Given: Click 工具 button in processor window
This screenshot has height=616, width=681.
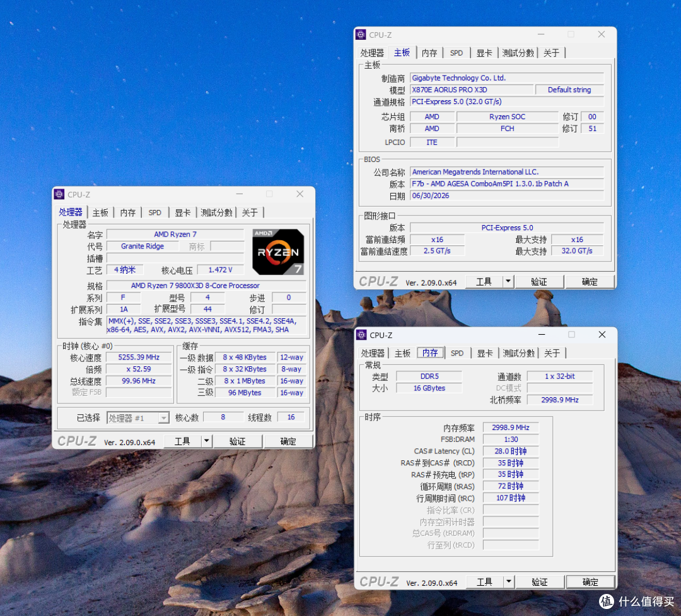Looking at the screenshot, I should point(182,441).
